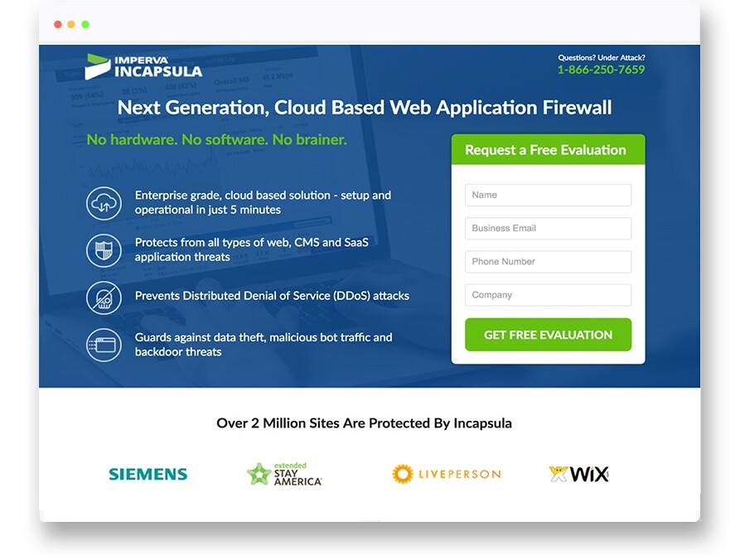
Task: Click the LivePerson logo
Action: [x=447, y=474]
